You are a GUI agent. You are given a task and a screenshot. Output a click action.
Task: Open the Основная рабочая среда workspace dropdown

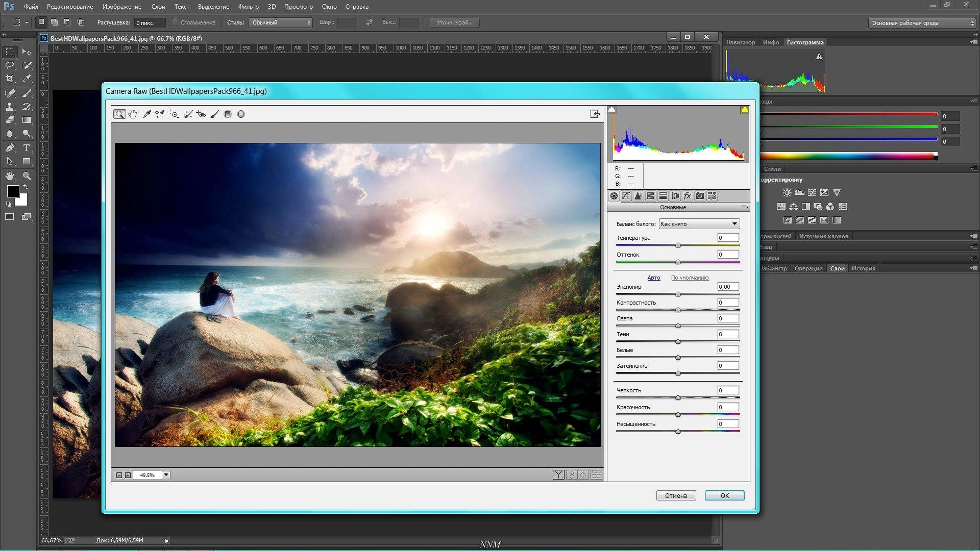(x=922, y=23)
